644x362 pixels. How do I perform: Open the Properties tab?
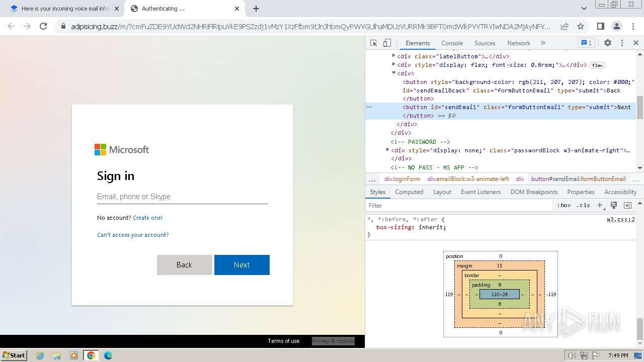[581, 192]
